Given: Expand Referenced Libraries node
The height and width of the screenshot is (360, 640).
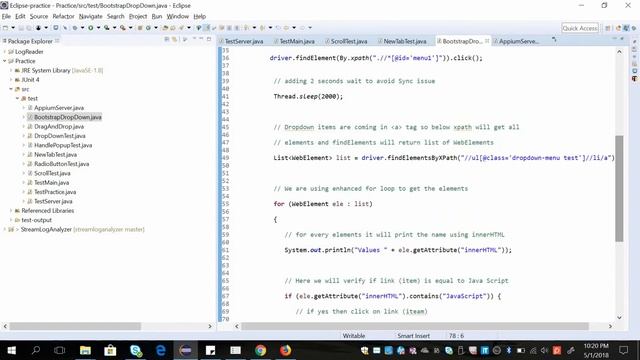Looking at the screenshot, I should point(11,211).
